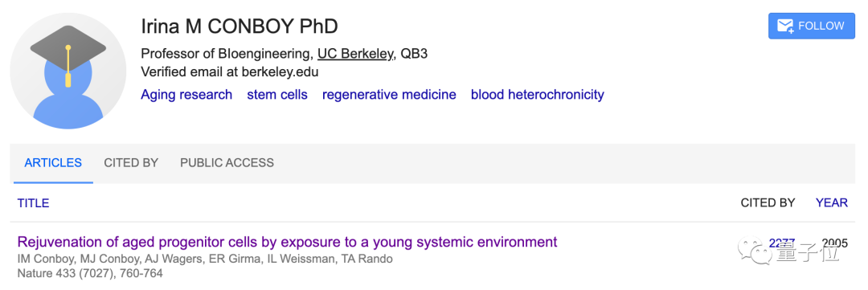Switch to the Public Access tab
Viewport: 868px width, 290px height.
[x=227, y=163]
